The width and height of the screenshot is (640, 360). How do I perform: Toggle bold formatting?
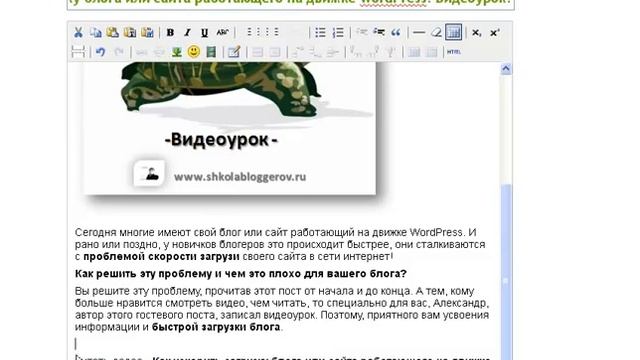click(x=170, y=32)
